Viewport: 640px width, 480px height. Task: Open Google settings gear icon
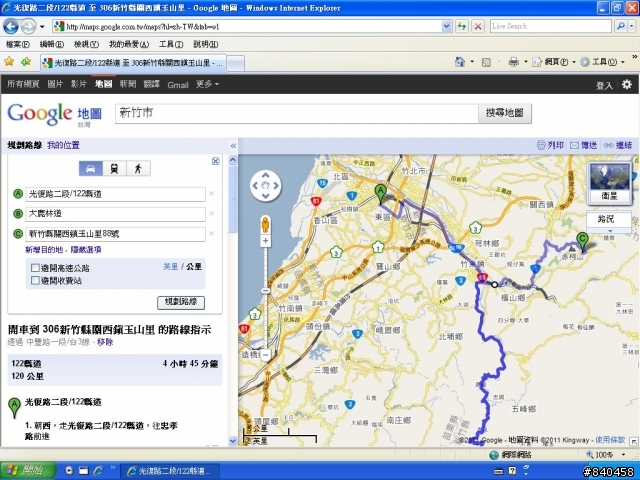pos(627,84)
